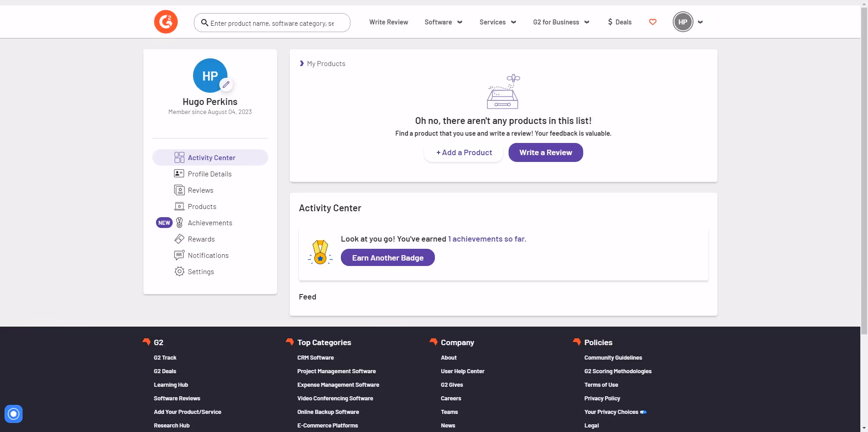Collapse the My Products chevron
Image resolution: width=868 pixels, height=432 pixels.
302,63
